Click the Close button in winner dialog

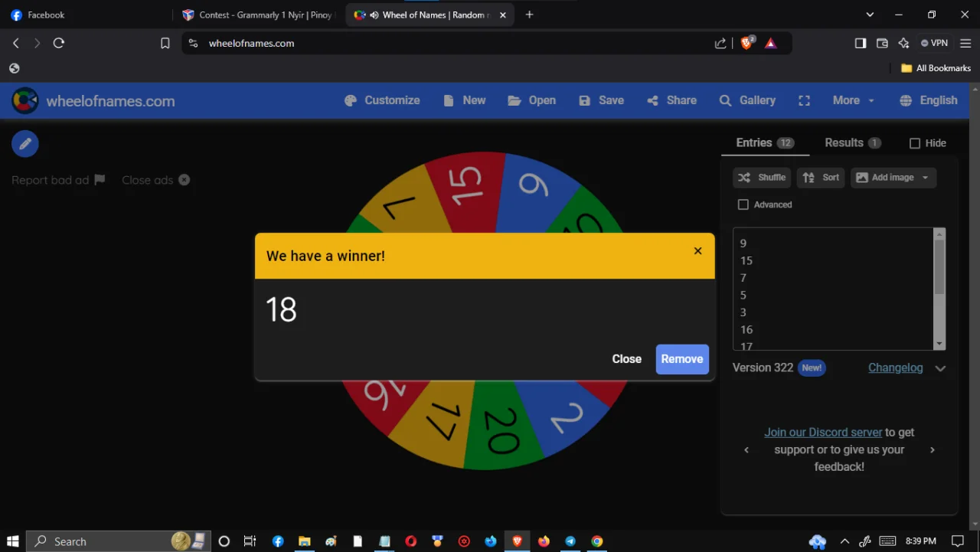click(626, 359)
